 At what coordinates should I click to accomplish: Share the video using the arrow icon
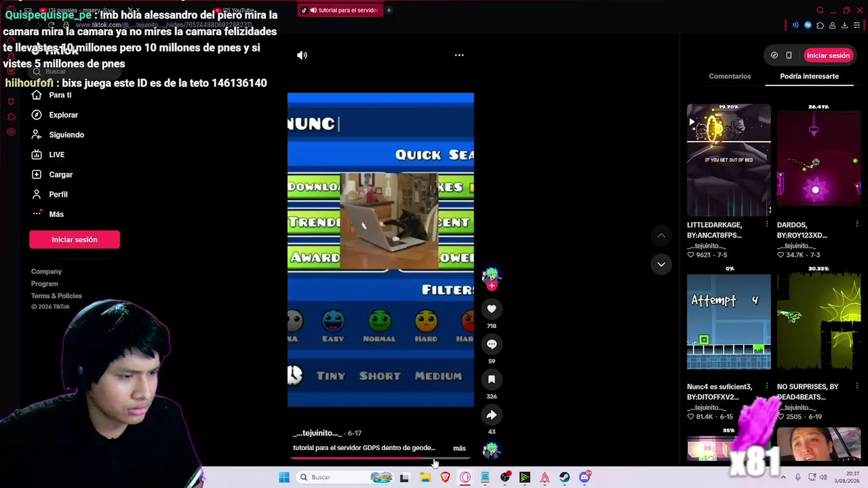point(492,415)
